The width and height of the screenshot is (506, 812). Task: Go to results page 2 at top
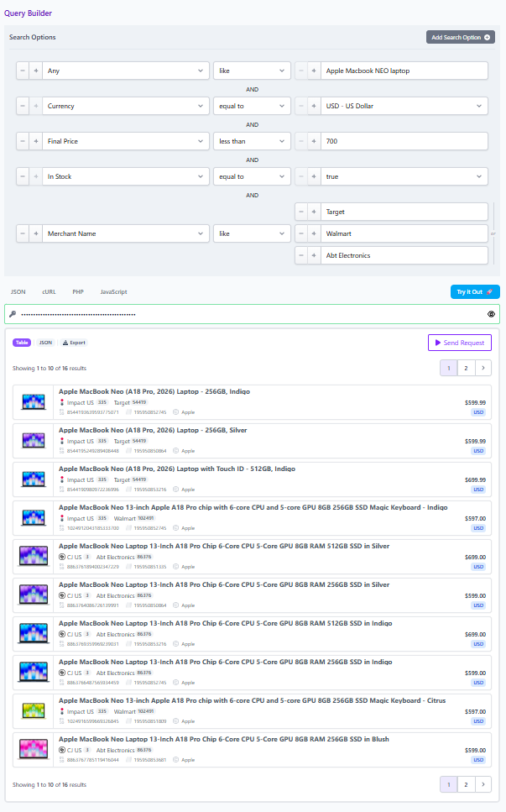467,368
